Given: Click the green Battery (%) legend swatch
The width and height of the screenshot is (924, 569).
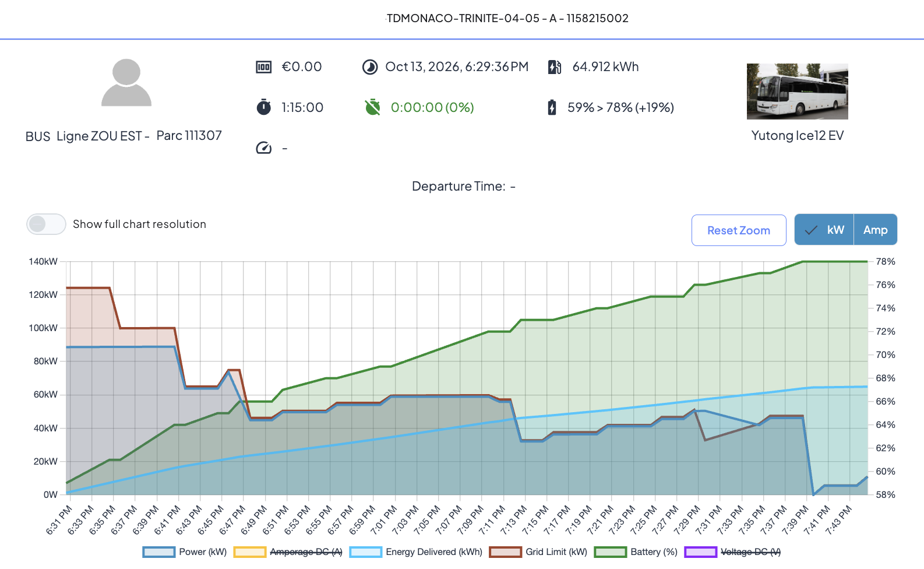Looking at the screenshot, I should click(x=611, y=552).
